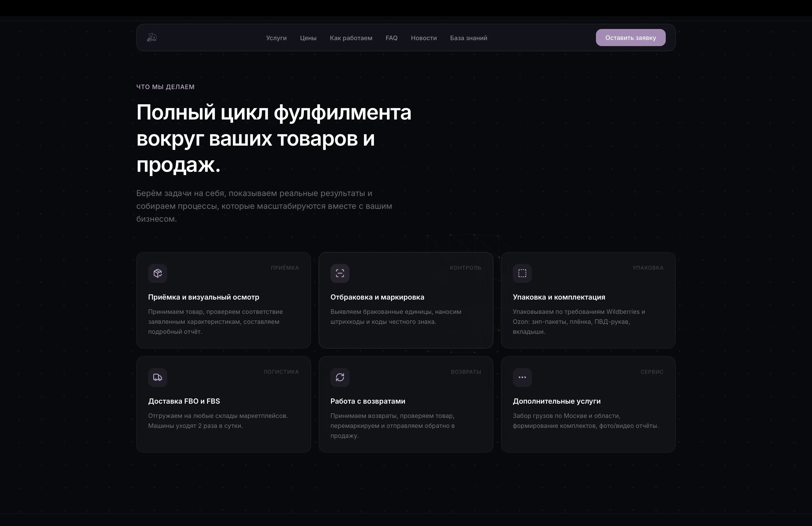Click the Упаковываем по требованиям Wildberries text
Viewport: 812px width, 526px height.
(x=579, y=321)
